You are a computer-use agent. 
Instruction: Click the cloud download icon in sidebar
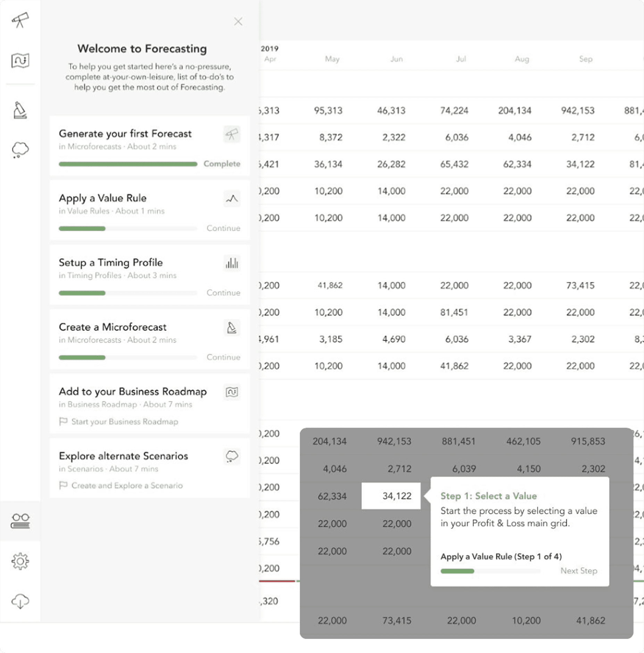point(20,601)
